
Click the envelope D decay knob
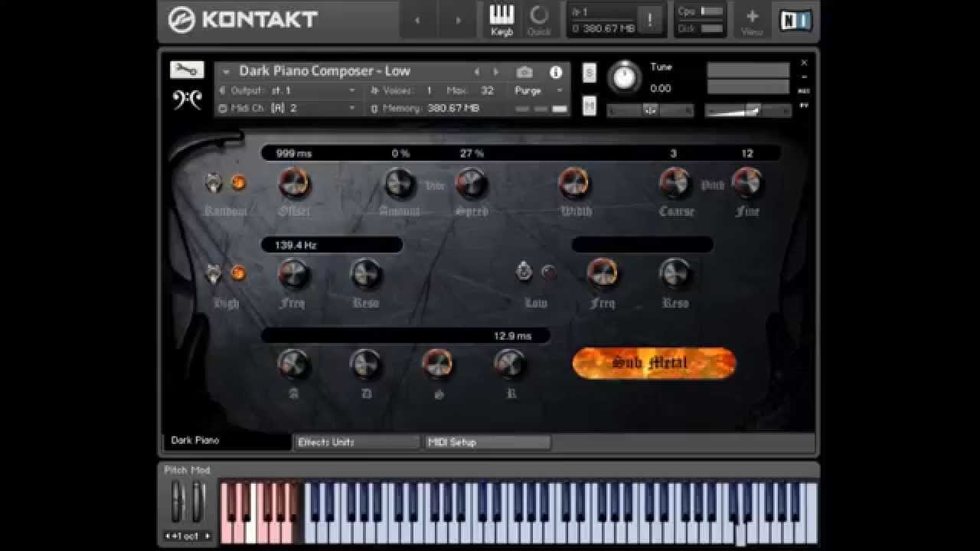(x=365, y=364)
